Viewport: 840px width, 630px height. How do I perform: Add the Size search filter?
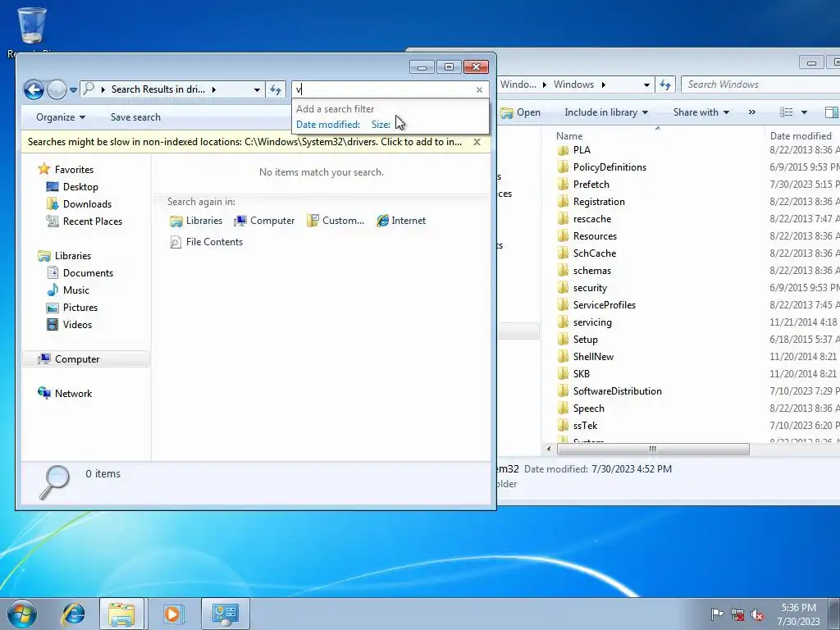tap(381, 125)
